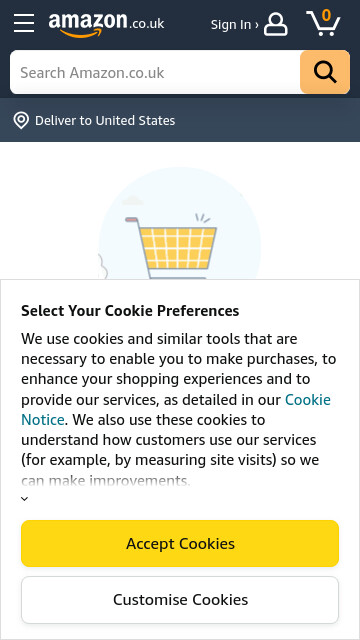Open account via the profile silhouette icon

tap(276, 24)
